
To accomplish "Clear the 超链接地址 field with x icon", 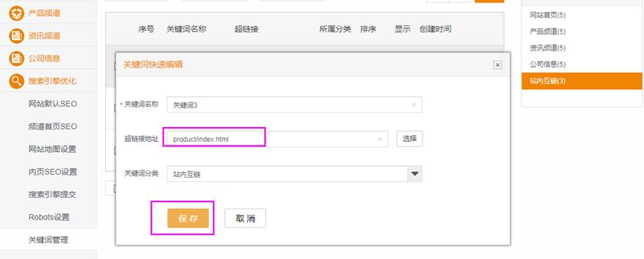I will click(x=380, y=140).
